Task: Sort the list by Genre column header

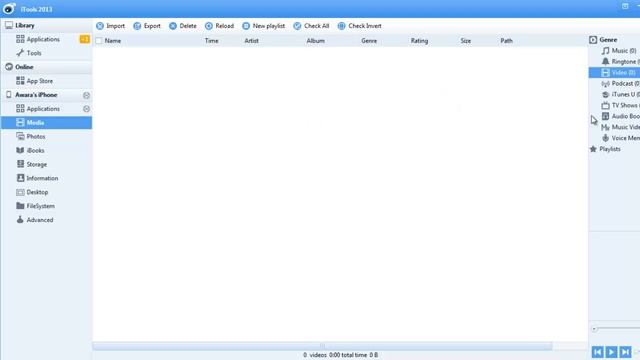Action: [x=369, y=41]
